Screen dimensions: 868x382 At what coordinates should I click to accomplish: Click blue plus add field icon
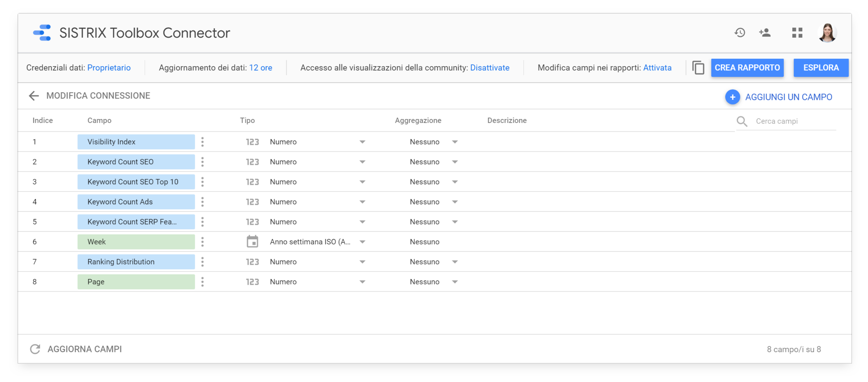732,97
